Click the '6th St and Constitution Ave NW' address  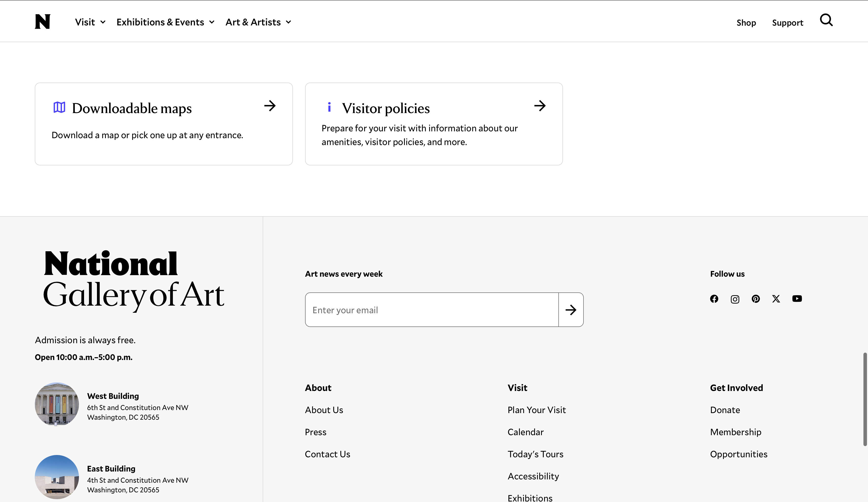pos(138,407)
